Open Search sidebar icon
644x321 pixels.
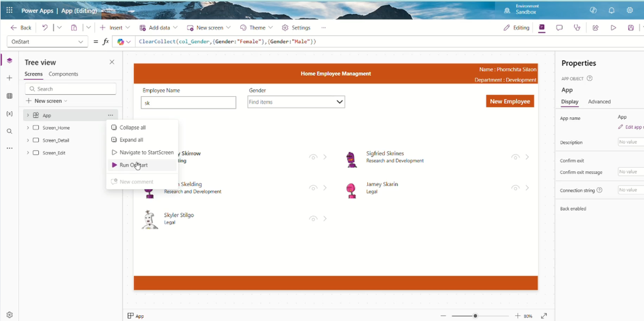(x=9, y=131)
